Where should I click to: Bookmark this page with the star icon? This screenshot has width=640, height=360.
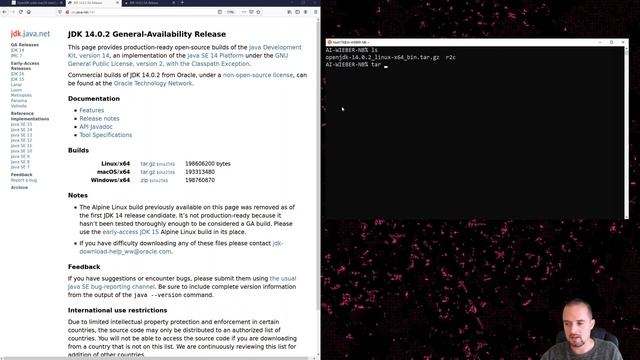[x=258, y=12]
